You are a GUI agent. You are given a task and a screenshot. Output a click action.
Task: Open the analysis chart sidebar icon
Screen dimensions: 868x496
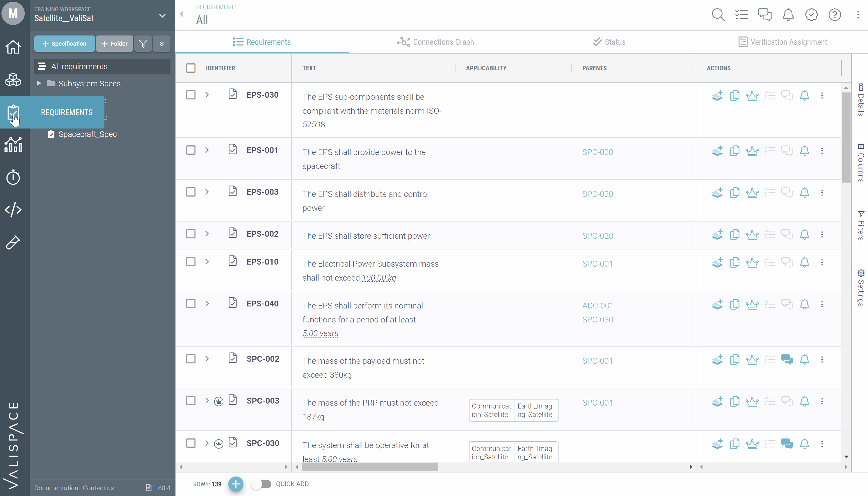[x=13, y=145]
